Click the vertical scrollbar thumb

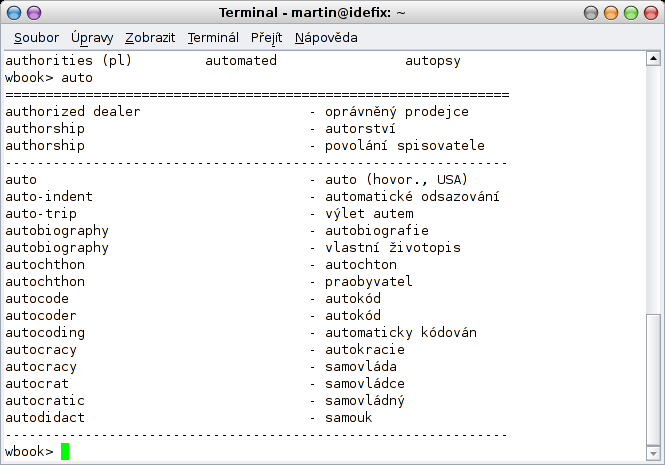pos(653,380)
